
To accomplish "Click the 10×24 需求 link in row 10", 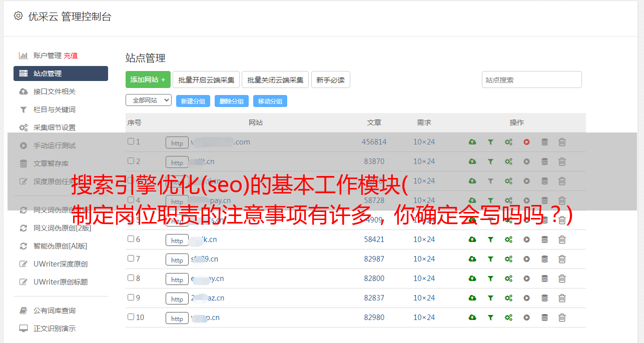I will click(424, 317).
